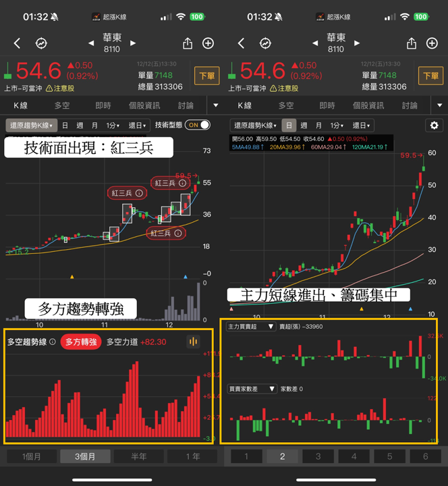Tap the back arrow in left screen
Viewport: 448px width, 486px height.
pos(17,43)
